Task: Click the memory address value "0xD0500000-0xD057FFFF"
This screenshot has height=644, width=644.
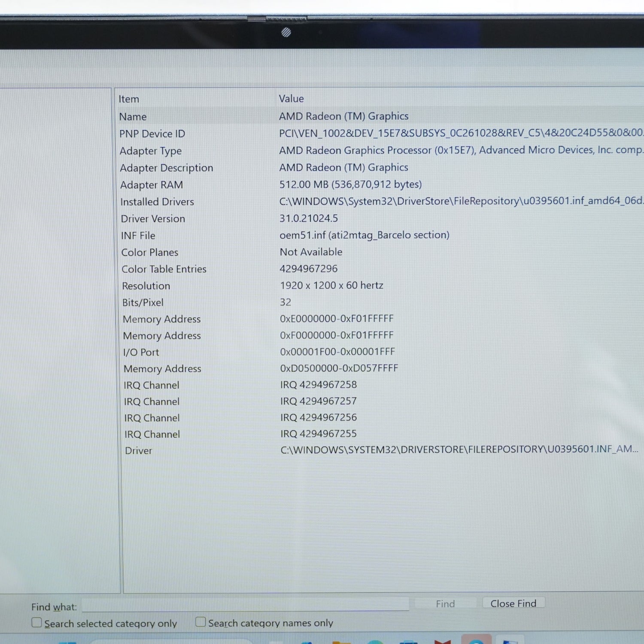Action: (x=339, y=368)
